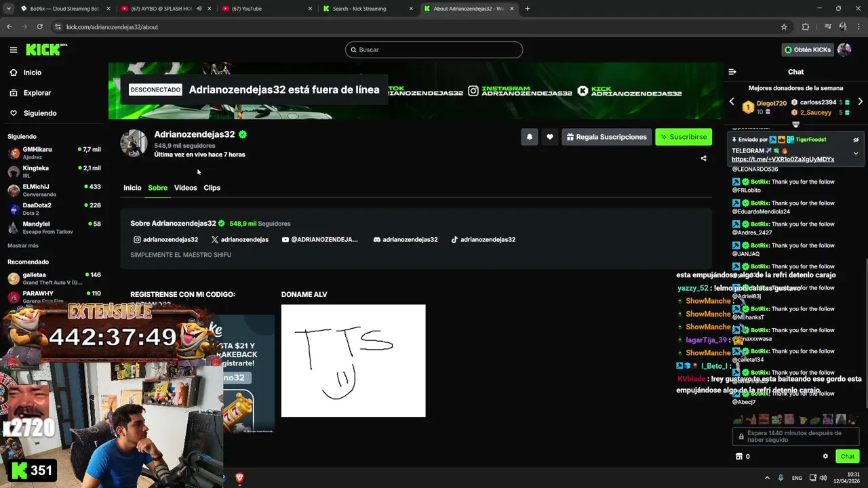
Task: Show previous top donors with left arrow
Action: coord(732,102)
